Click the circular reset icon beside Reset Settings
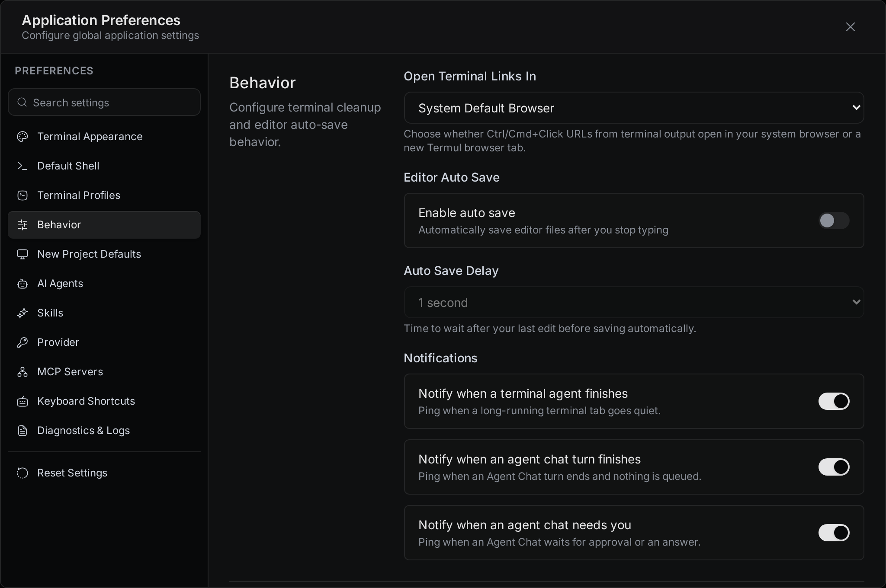Viewport: 886px width, 588px height. click(22, 473)
